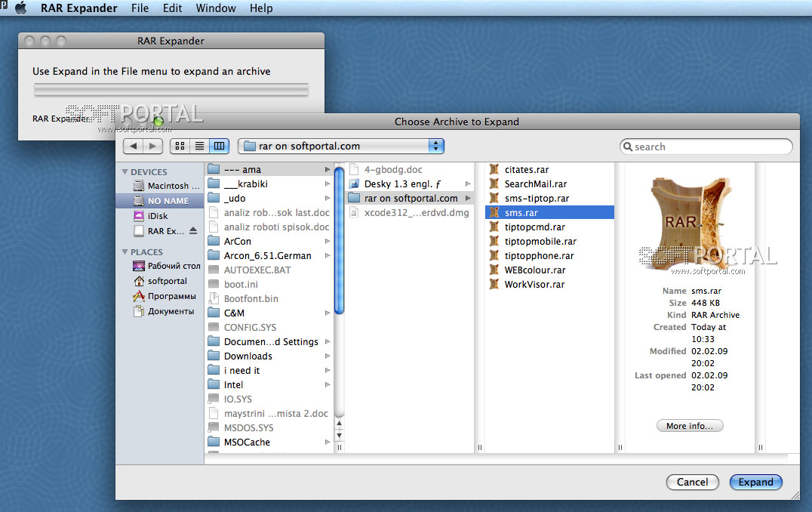Click the search field
812x512 pixels.
point(706,147)
